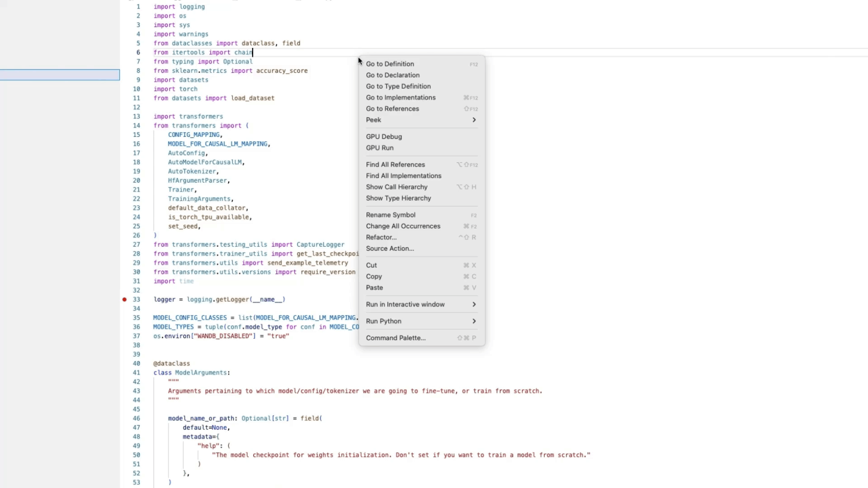Click Copy in context menu
Screen dimensions: 868x488
[373, 277]
